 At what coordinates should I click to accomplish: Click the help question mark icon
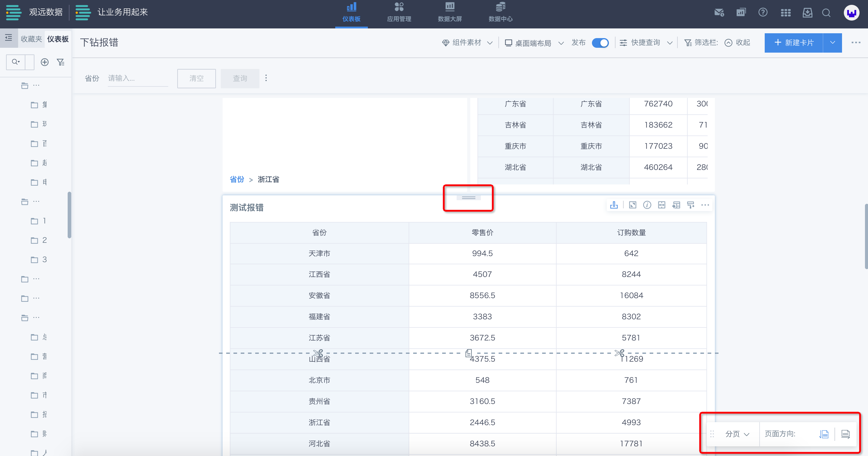[x=763, y=13]
